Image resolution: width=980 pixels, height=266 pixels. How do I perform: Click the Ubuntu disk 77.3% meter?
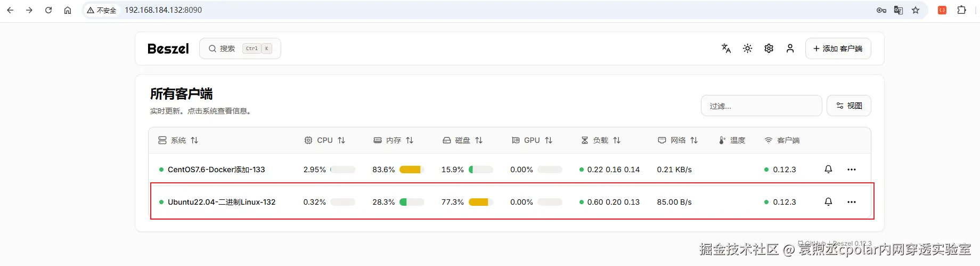[481, 202]
